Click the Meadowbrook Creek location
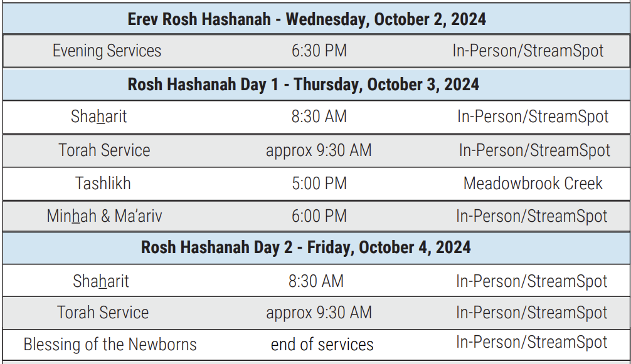 pyautogui.click(x=533, y=184)
